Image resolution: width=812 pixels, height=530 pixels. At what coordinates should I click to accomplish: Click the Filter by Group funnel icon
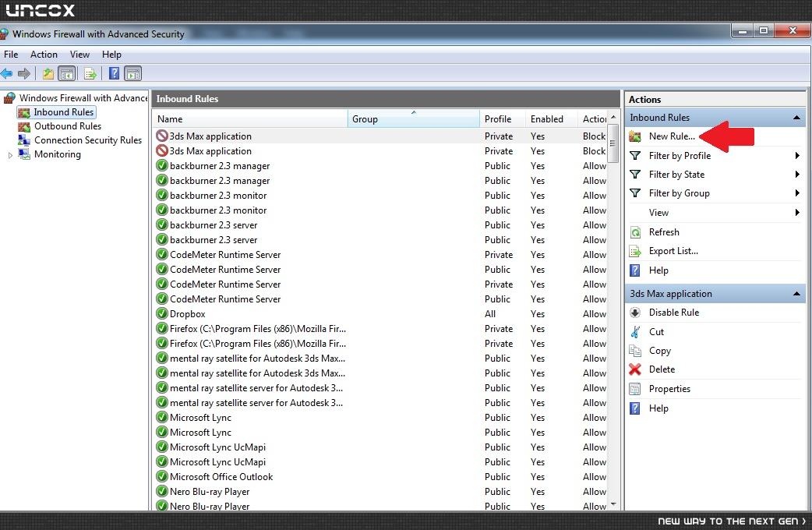635,193
